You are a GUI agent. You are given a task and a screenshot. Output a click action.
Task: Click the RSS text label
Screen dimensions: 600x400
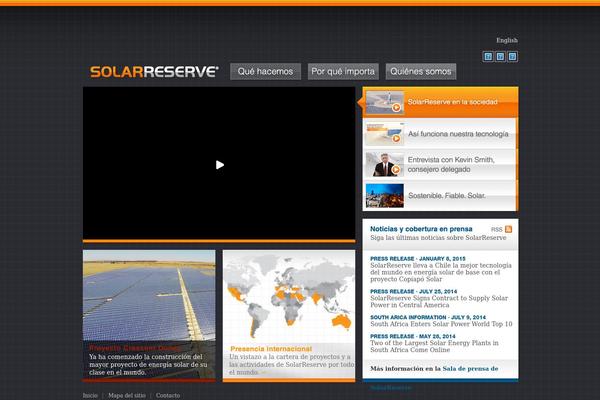coord(496,229)
